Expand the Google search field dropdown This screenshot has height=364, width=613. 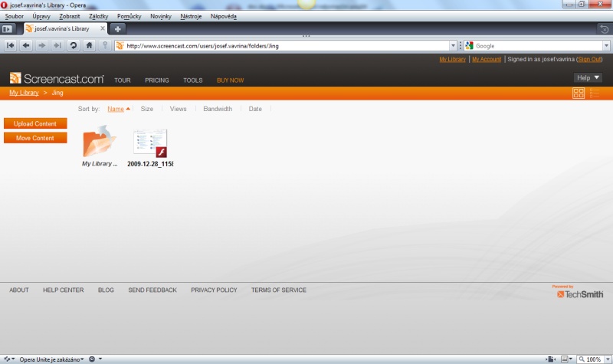click(606, 46)
